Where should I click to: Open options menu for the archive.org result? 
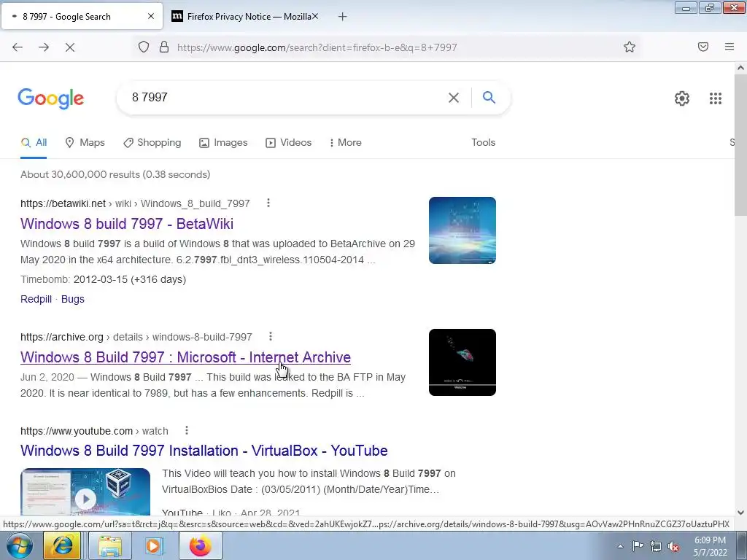(x=271, y=336)
